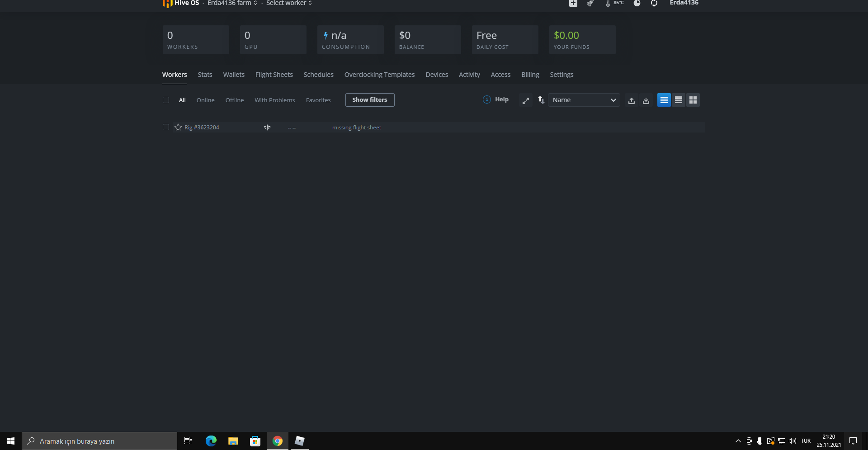Click the Daily Cost Free card

click(505, 40)
